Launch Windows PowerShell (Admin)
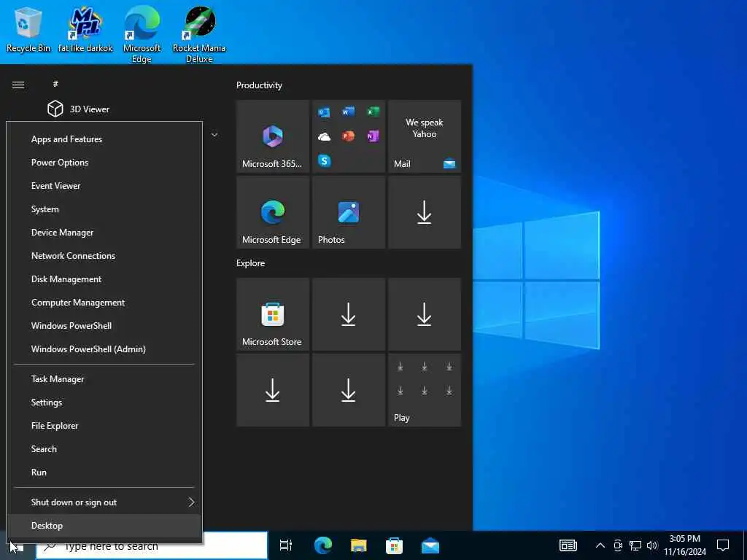 [104, 349]
